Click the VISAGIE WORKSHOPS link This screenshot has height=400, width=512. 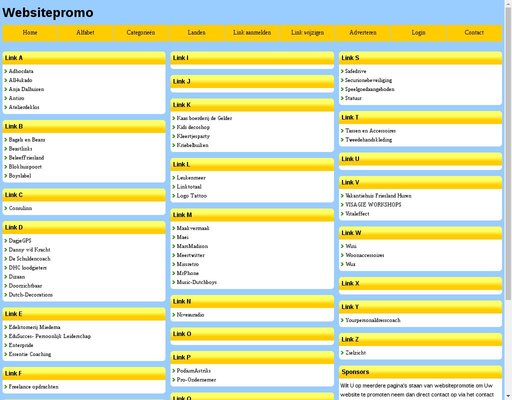point(373,205)
